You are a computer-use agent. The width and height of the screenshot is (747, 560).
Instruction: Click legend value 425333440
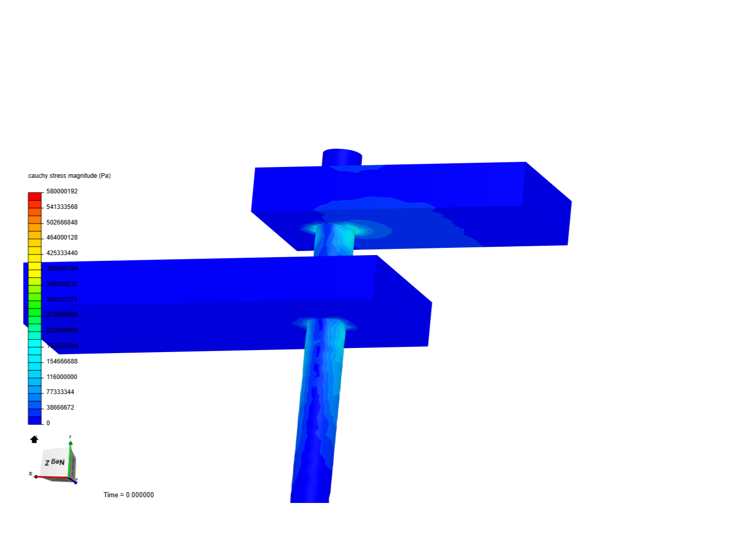62,253
